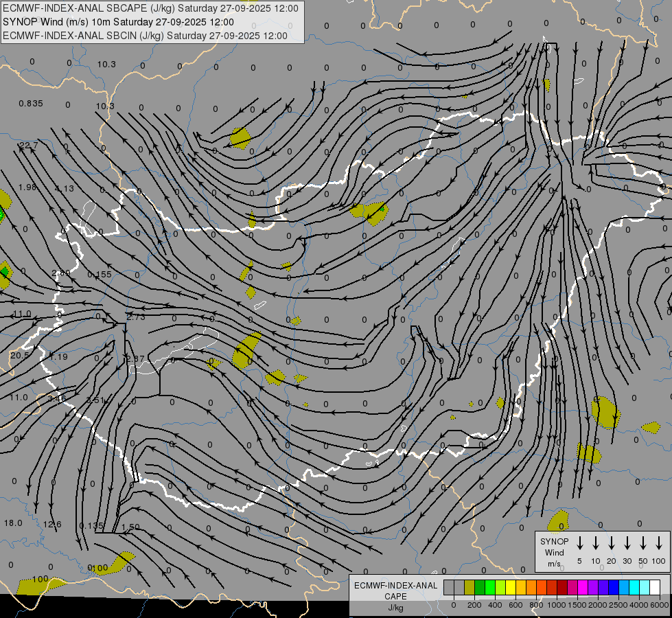
Task: Click the ECMWF-INDEX-ANAL SBCIN title line
Action: click(x=145, y=36)
